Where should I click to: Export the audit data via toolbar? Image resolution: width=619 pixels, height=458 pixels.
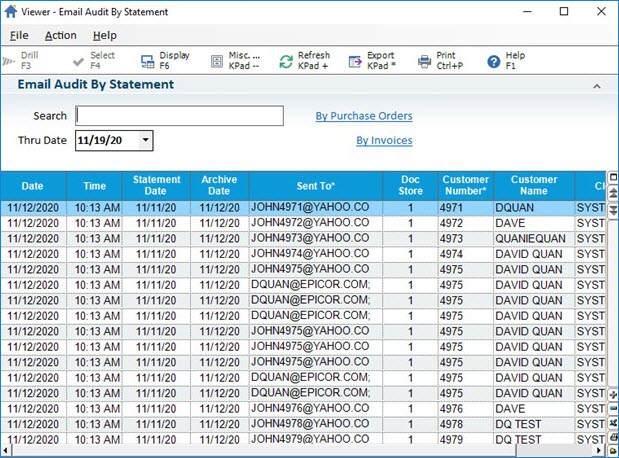[x=355, y=61]
